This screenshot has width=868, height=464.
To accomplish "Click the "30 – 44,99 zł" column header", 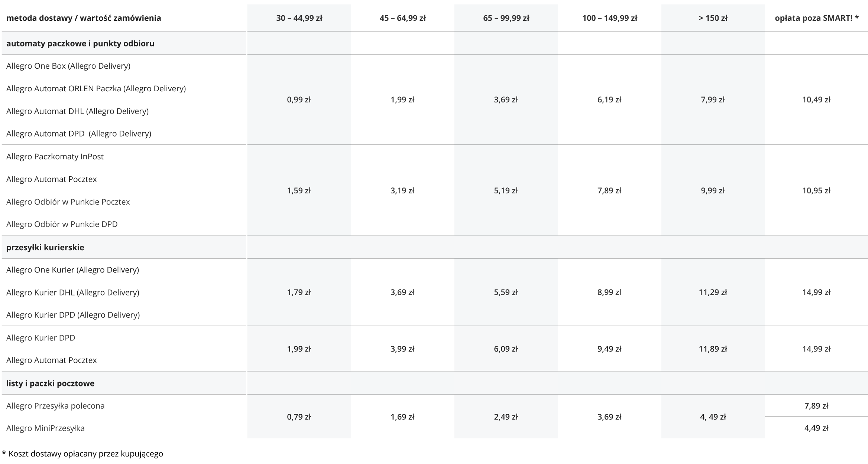I will (299, 17).
